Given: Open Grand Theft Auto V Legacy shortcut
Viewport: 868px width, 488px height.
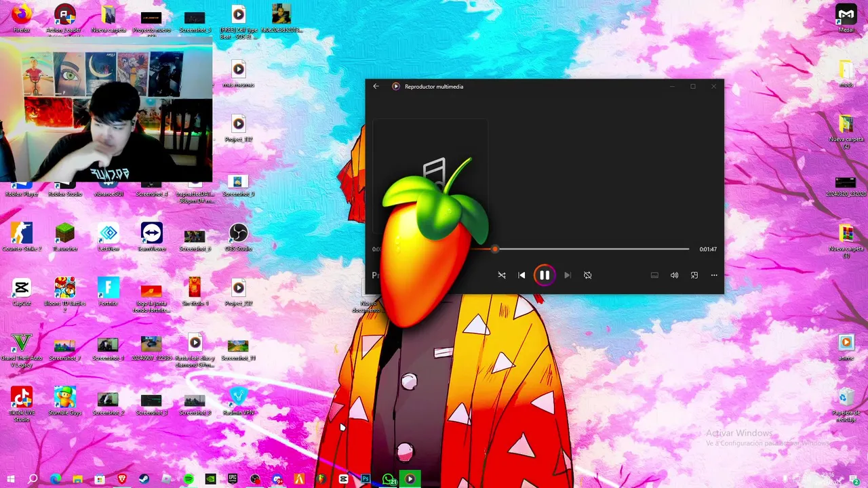Looking at the screenshot, I should point(22,350).
